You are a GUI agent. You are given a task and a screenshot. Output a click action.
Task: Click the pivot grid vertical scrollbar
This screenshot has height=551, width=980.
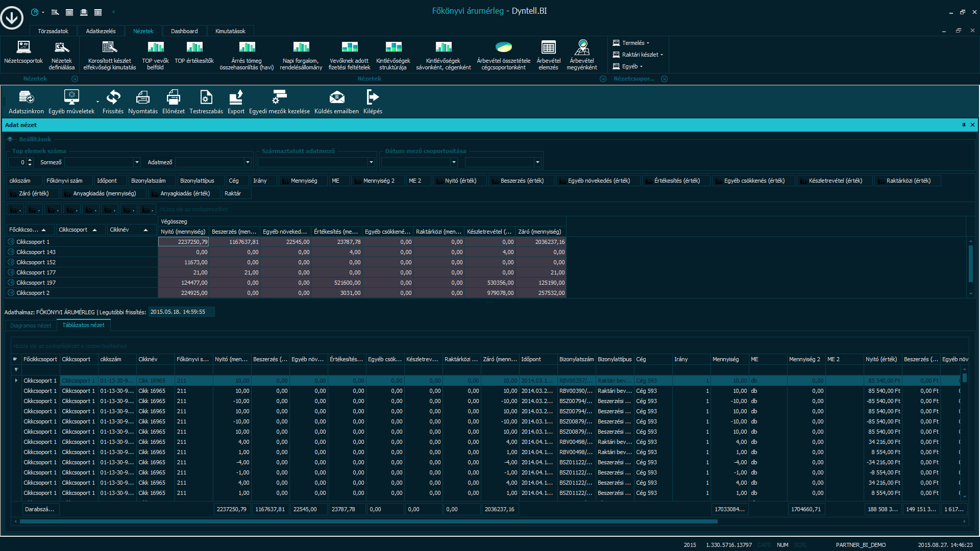tap(971, 264)
